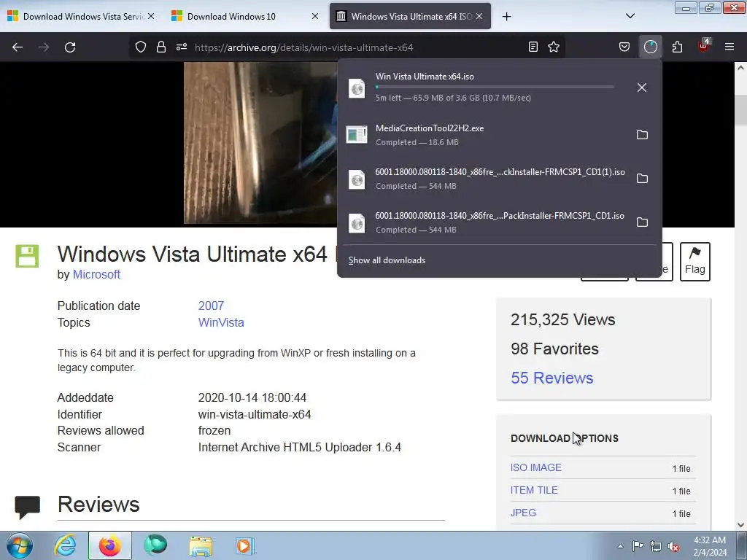Viewport: 747px width, 560px height.
Task: Open Windows Explorer folder in taskbar
Action: coord(201,545)
